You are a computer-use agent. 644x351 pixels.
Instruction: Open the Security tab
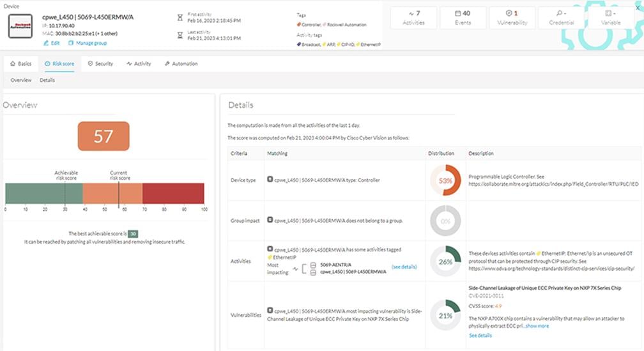(x=100, y=64)
